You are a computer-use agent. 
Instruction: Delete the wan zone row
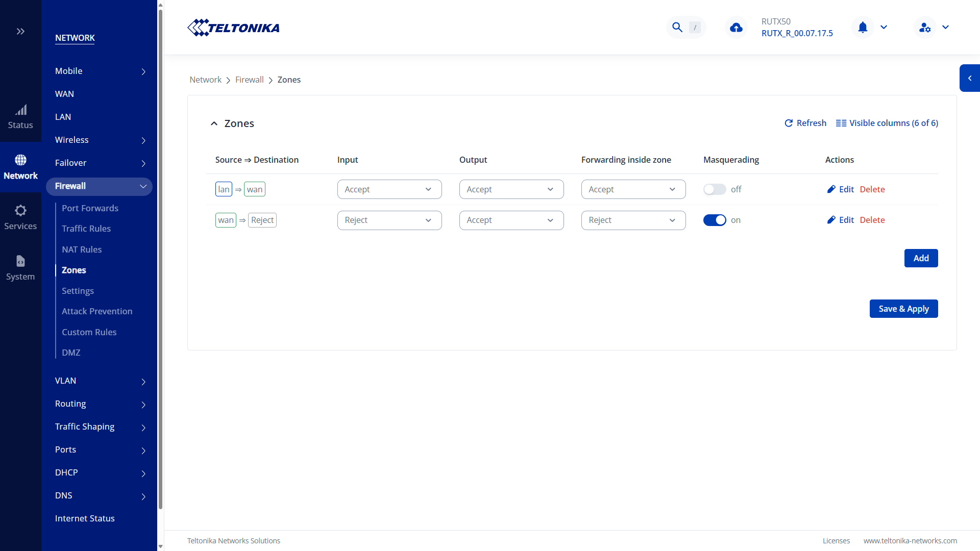(872, 220)
